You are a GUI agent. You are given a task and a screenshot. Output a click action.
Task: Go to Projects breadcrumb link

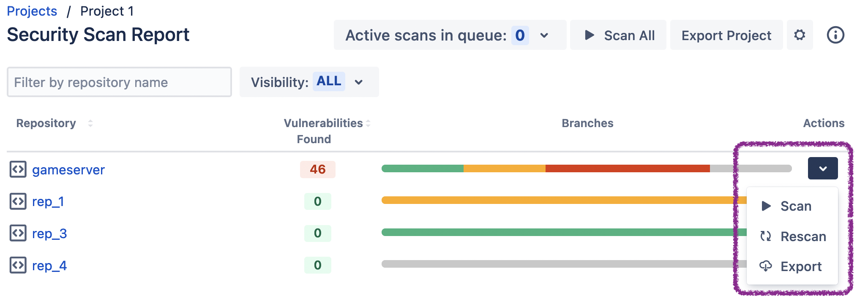tap(32, 11)
